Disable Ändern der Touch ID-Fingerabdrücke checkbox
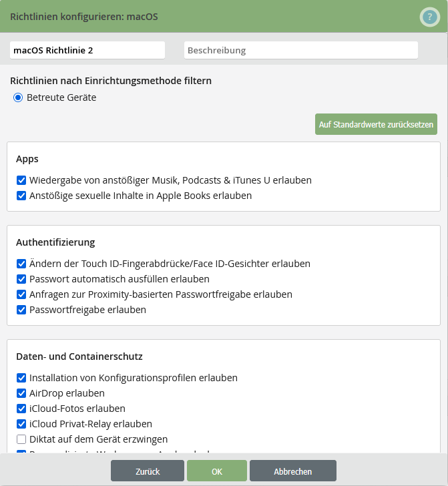The height and width of the screenshot is (486, 448). point(21,264)
